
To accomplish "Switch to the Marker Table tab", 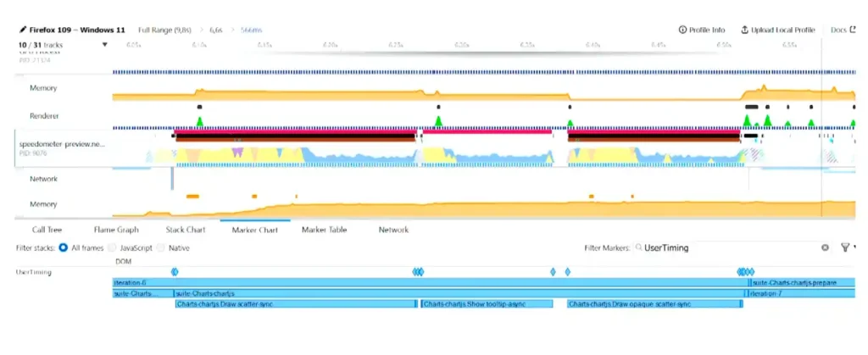I will coord(324,230).
